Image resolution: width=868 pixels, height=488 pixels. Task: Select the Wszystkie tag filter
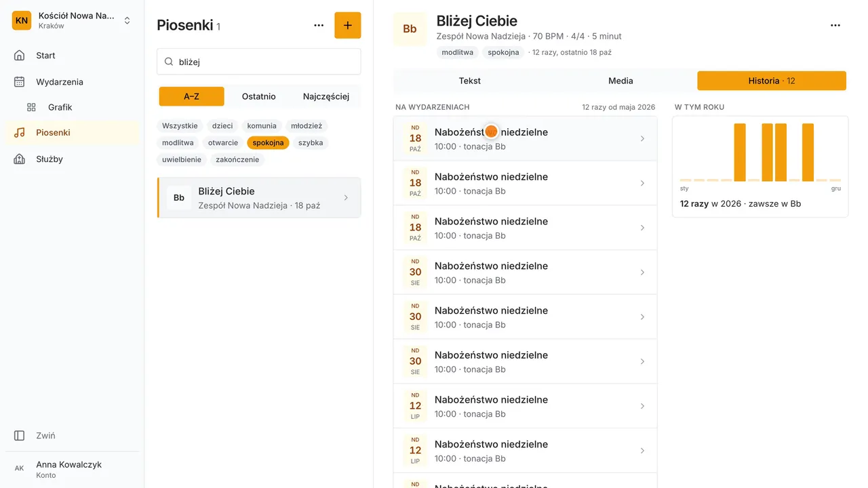pyautogui.click(x=180, y=126)
